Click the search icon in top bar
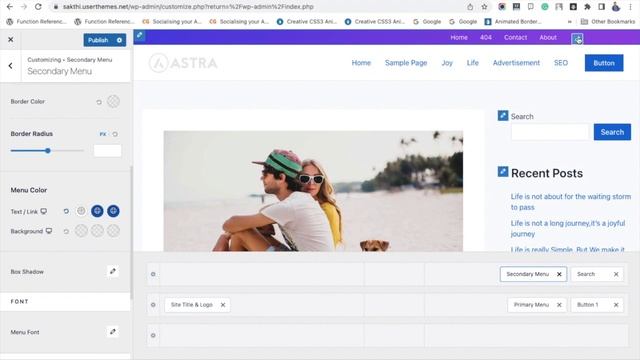 pos(577,39)
